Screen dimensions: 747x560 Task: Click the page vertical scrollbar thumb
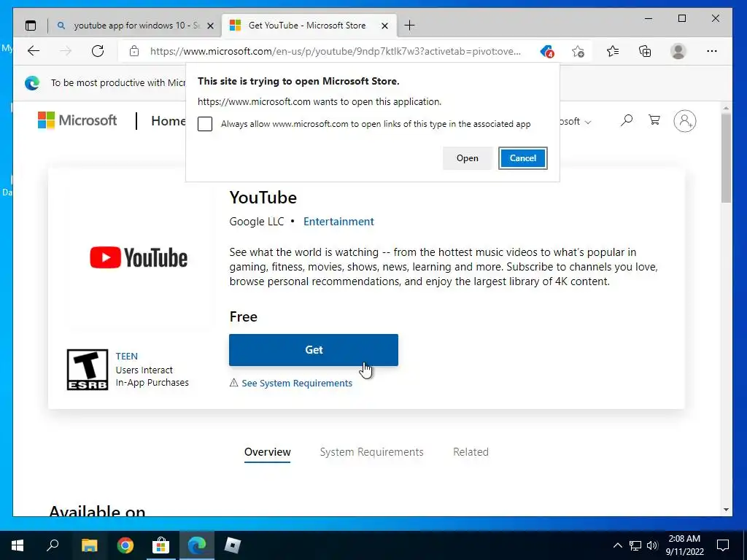click(x=726, y=157)
